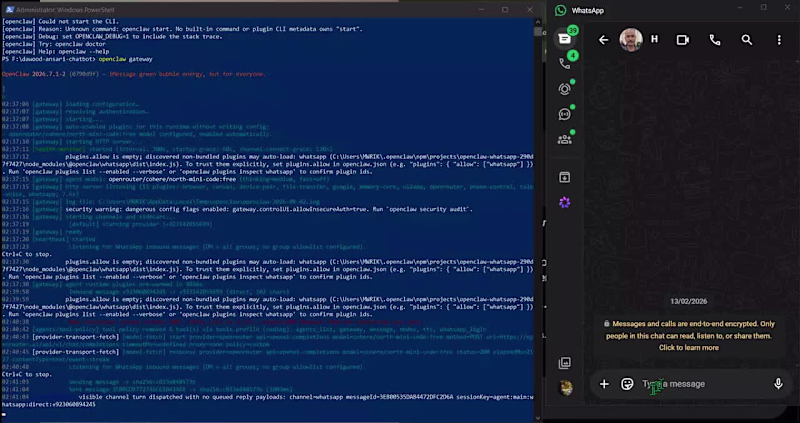
Task: Open the three-dot chat menu
Action: [x=779, y=40]
